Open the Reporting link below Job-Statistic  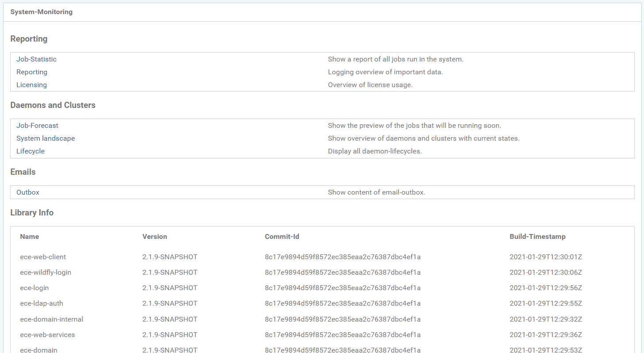[32, 72]
